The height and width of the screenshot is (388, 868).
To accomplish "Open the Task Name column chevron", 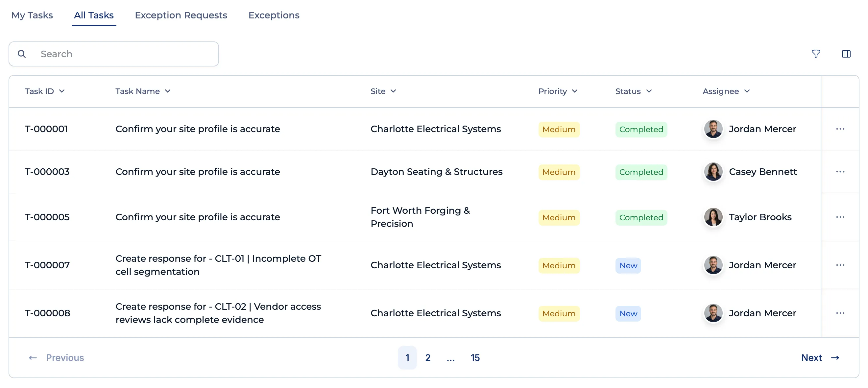I will pos(167,91).
